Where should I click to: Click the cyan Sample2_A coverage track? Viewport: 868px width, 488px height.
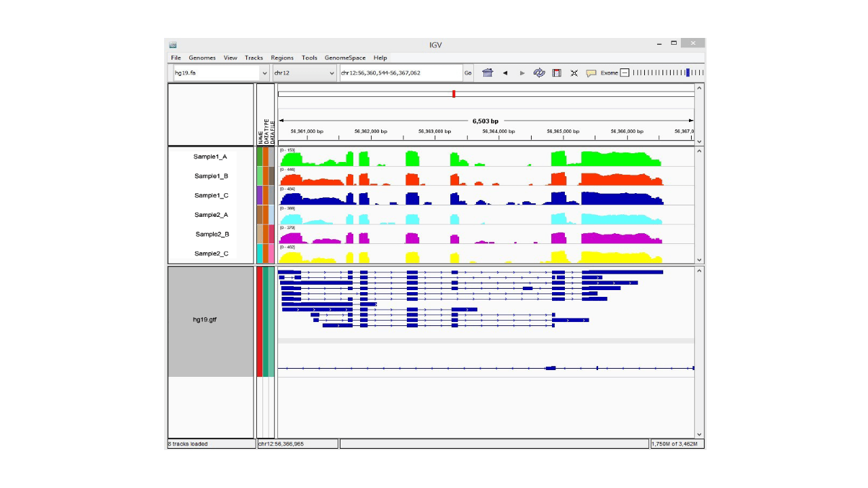click(x=486, y=216)
